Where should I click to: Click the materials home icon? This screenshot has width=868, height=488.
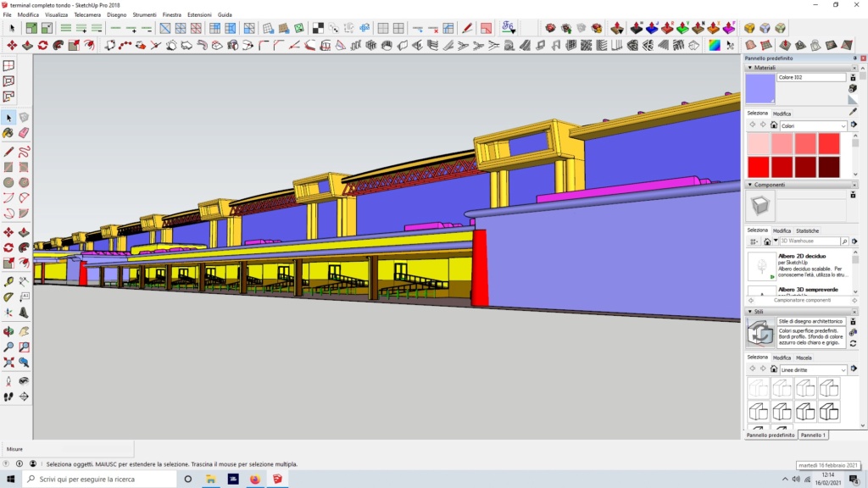tap(774, 125)
